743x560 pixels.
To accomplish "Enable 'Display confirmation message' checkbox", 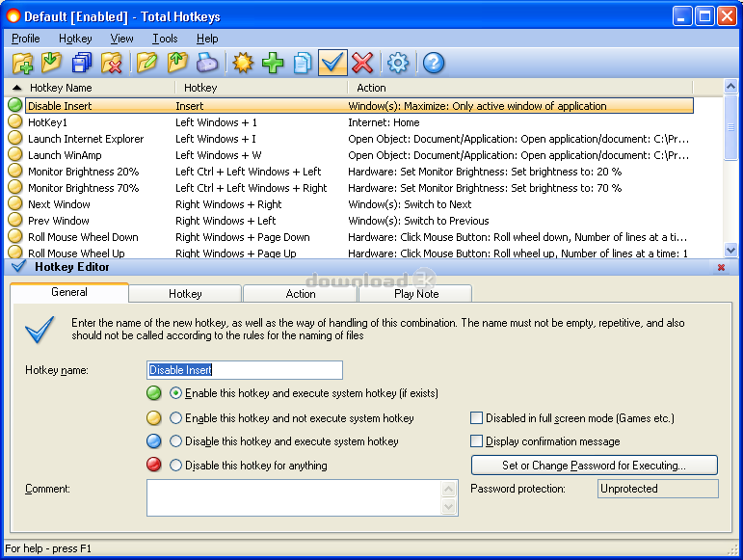I will [x=477, y=441].
